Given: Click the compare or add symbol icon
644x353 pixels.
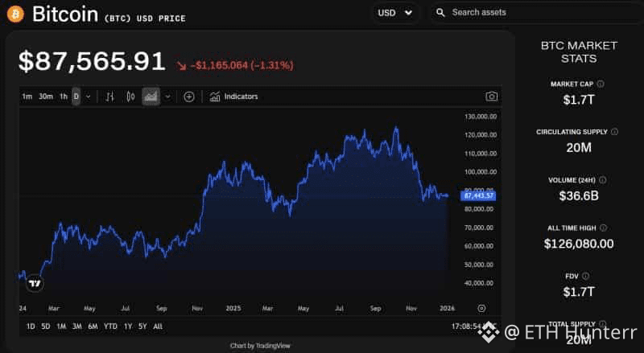Looking at the screenshot, I should (x=189, y=96).
